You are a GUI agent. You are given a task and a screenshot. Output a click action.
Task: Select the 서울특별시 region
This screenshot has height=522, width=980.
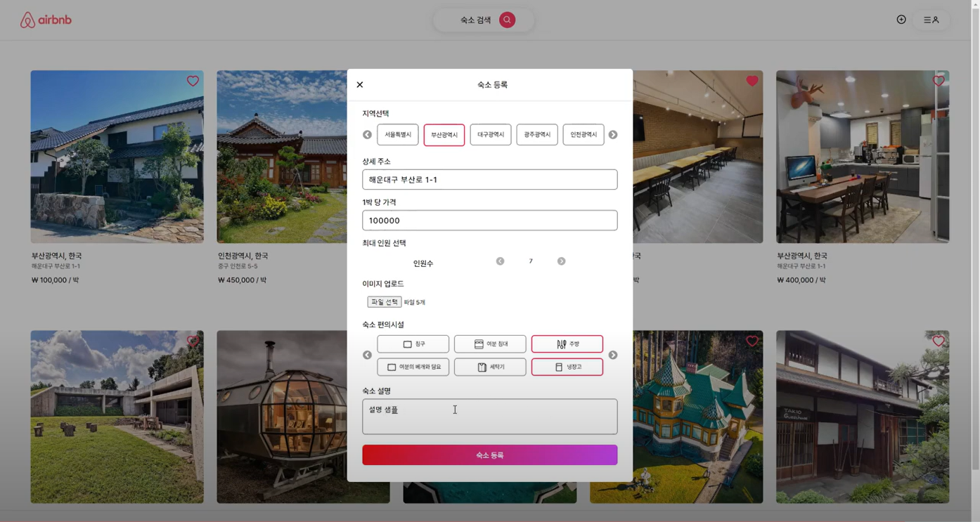(397, 134)
